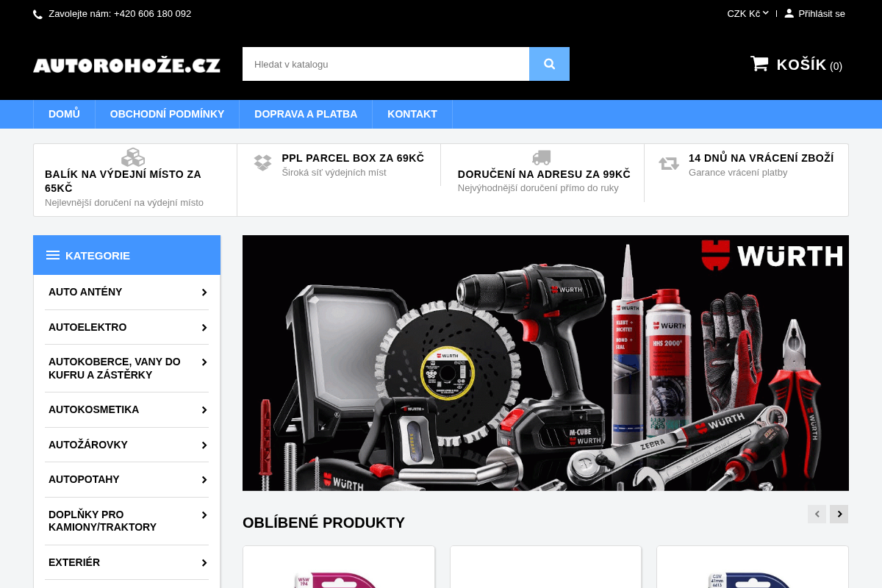Open Obchodní podmínky menu item

167,114
